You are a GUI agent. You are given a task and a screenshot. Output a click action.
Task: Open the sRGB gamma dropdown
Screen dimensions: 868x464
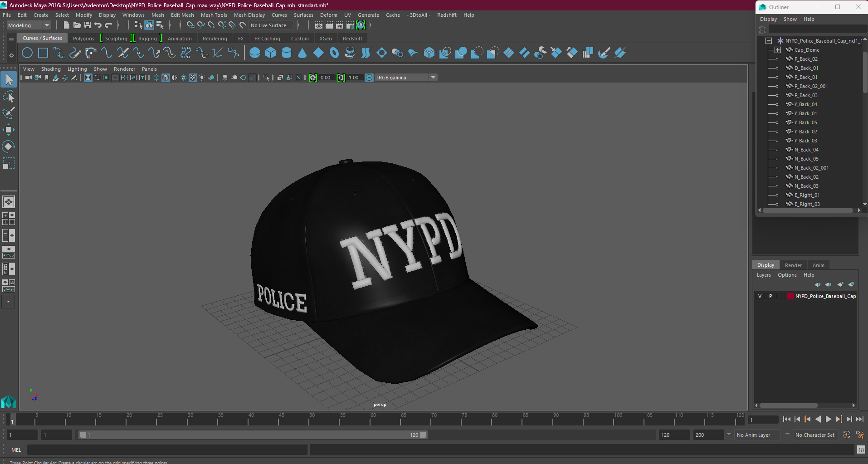(406, 78)
